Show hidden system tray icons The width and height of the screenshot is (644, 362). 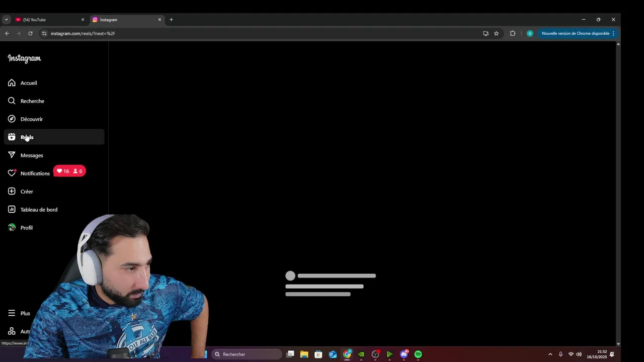[550, 354]
